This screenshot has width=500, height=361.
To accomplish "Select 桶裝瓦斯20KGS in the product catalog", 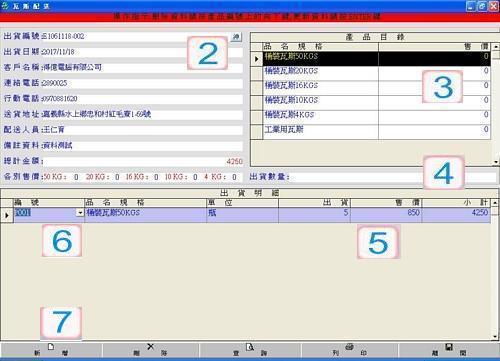I will tap(321, 72).
